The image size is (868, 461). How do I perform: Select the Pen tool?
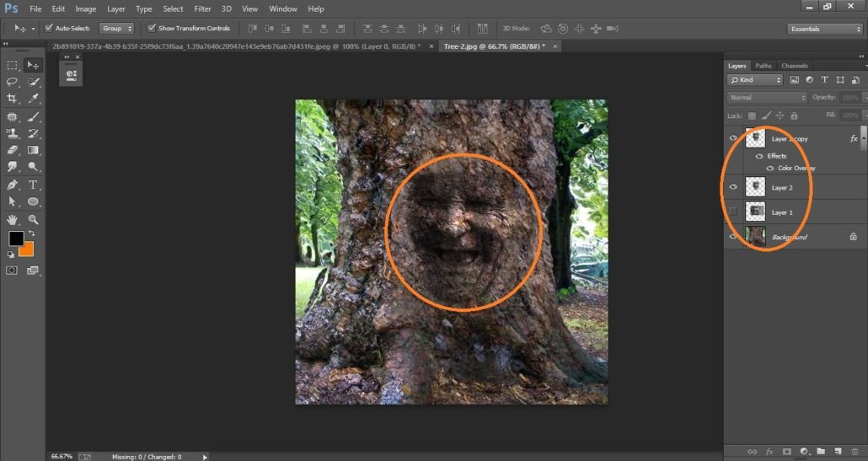coord(12,185)
